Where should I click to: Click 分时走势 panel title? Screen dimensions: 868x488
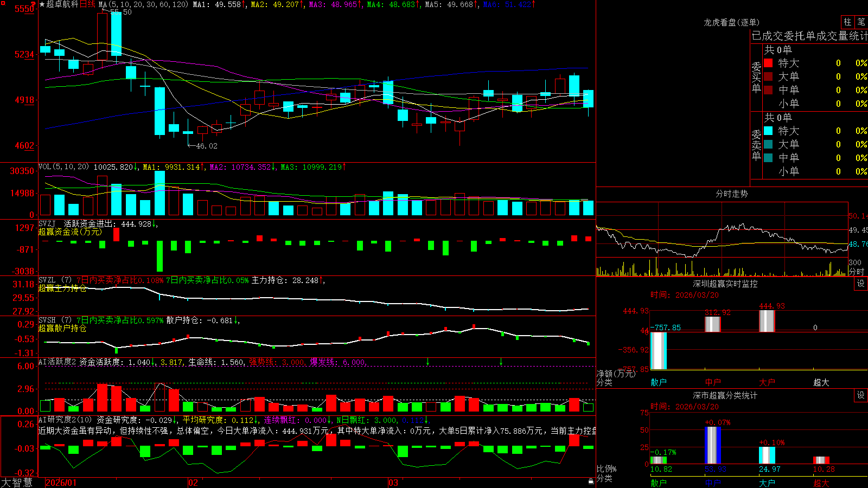coord(731,194)
